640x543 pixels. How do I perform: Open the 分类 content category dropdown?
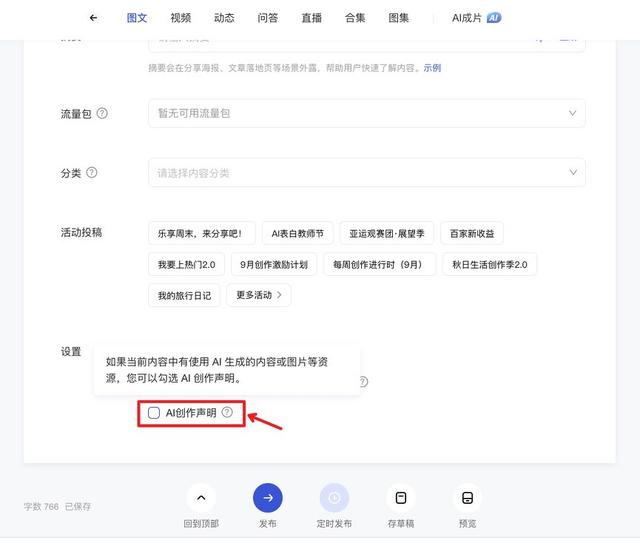click(367, 172)
